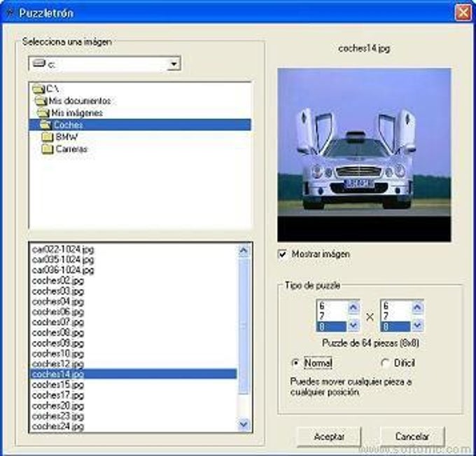The height and width of the screenshot is (456, 476).
Task: Click the Cancelar button
Action: pyautogui.click(x=412, y=437)
